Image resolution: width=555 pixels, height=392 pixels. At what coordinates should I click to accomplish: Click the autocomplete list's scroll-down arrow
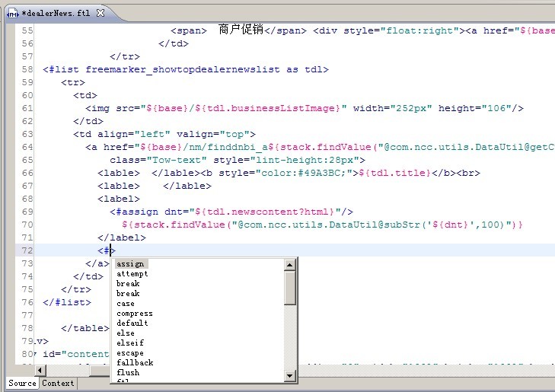(290, 375)
